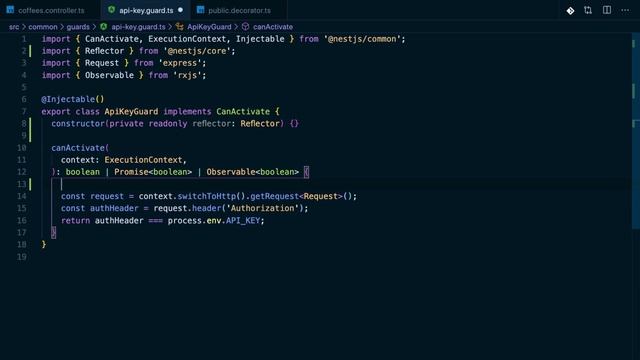Click 'Observable<boolean>' on line 12

pyautogui.click(x=253, y=172)
